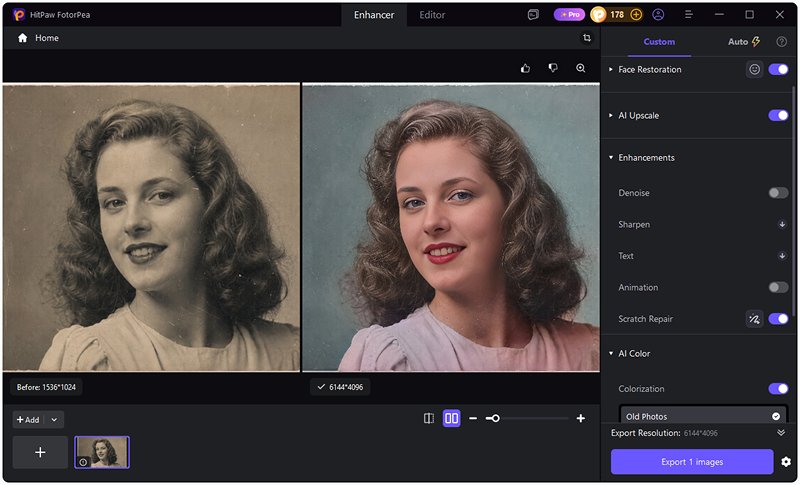The image size is (800, 485).
Task: Open the Scratch Repair brush icon
Action: click(x=754, y=319)
